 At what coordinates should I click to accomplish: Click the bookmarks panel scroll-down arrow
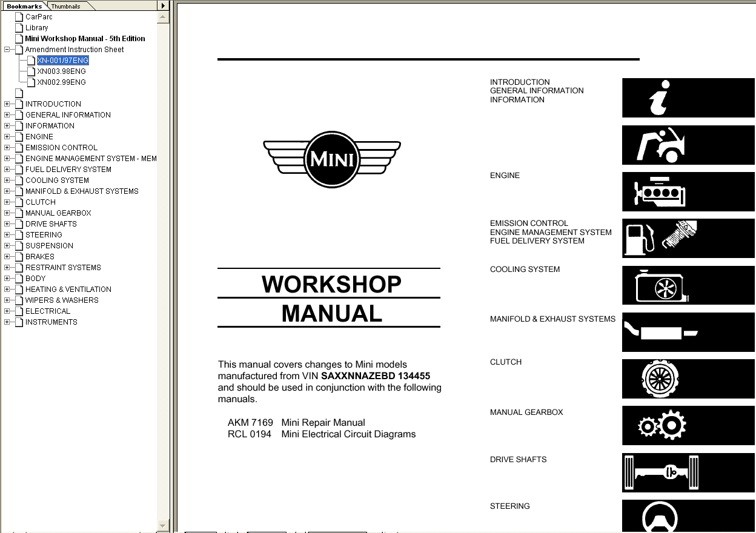click(x=163, y=526)
